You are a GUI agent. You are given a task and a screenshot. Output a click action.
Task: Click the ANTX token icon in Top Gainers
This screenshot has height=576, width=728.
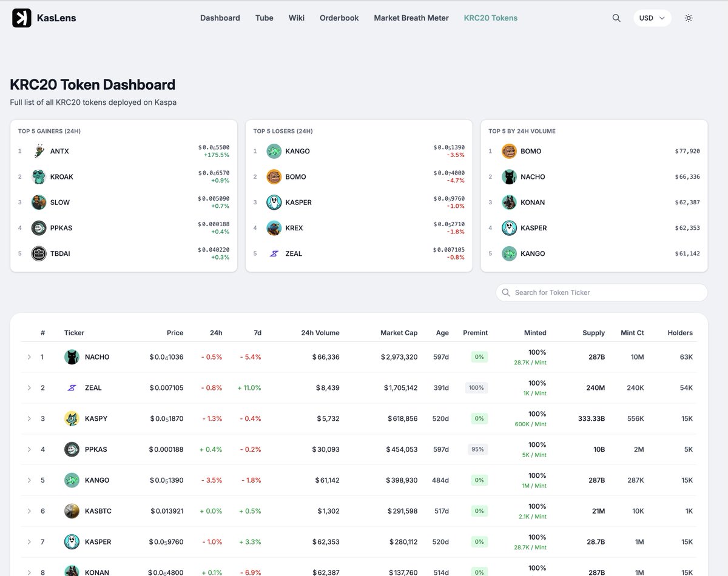39,151
